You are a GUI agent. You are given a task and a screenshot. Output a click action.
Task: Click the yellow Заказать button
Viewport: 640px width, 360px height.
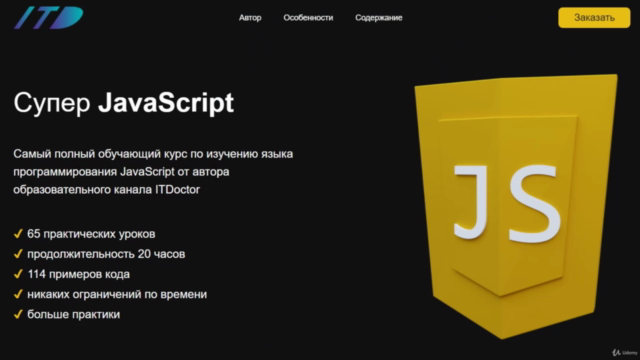click(x=594, y=18)
